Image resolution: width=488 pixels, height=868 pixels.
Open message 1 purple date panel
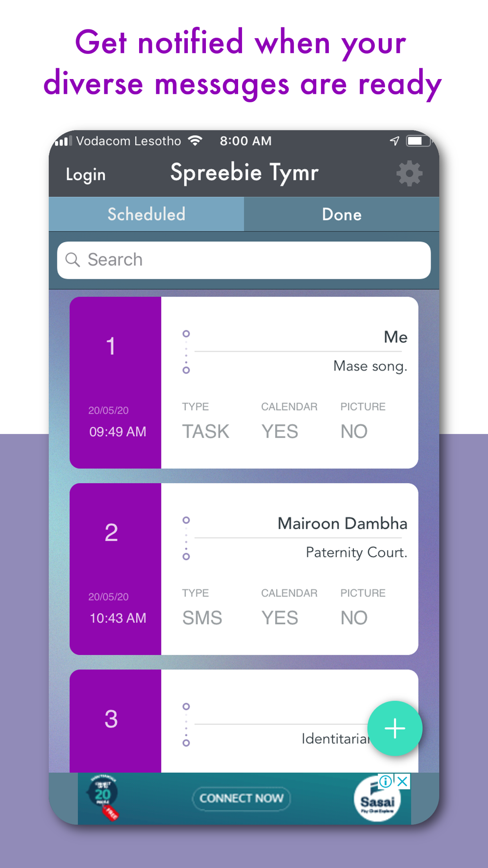(116, 383)
